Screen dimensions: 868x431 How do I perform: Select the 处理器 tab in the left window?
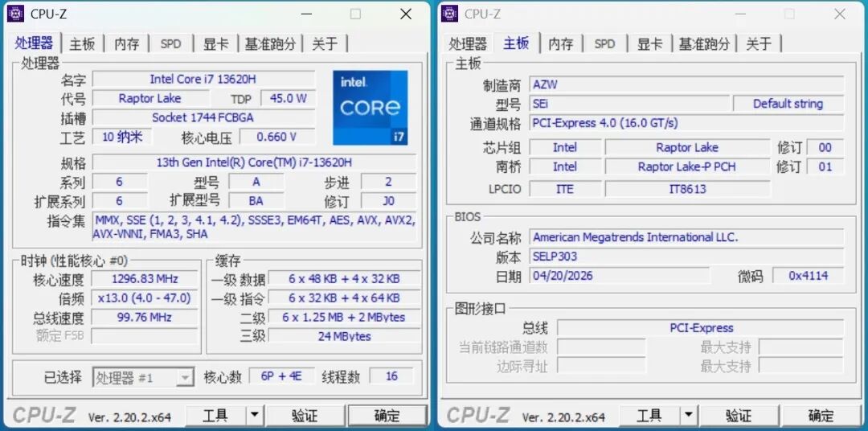35,43
